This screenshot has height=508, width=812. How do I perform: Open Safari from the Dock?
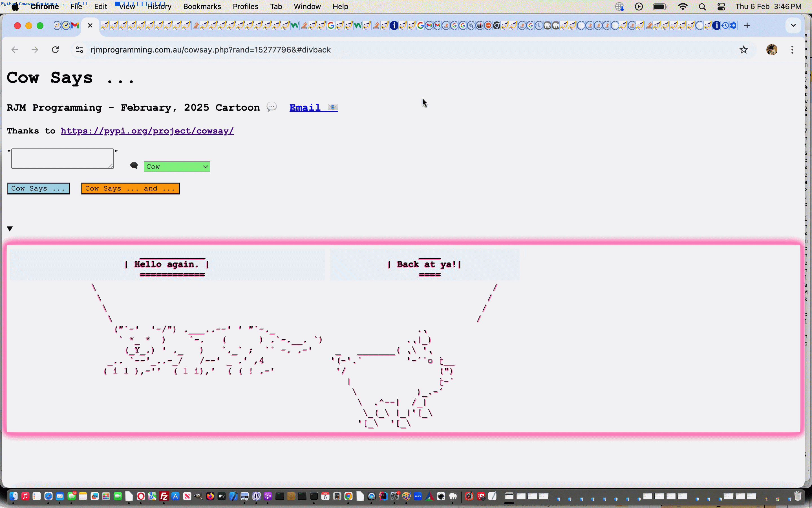click(x=48, y=496)
